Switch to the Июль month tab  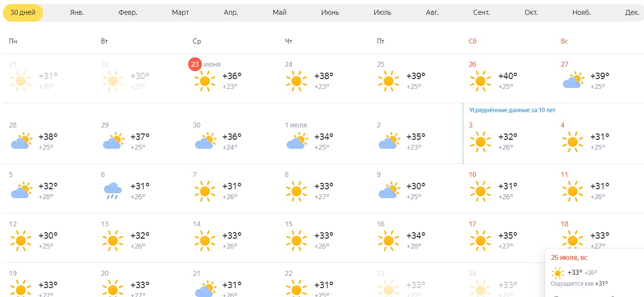[382, 13]
